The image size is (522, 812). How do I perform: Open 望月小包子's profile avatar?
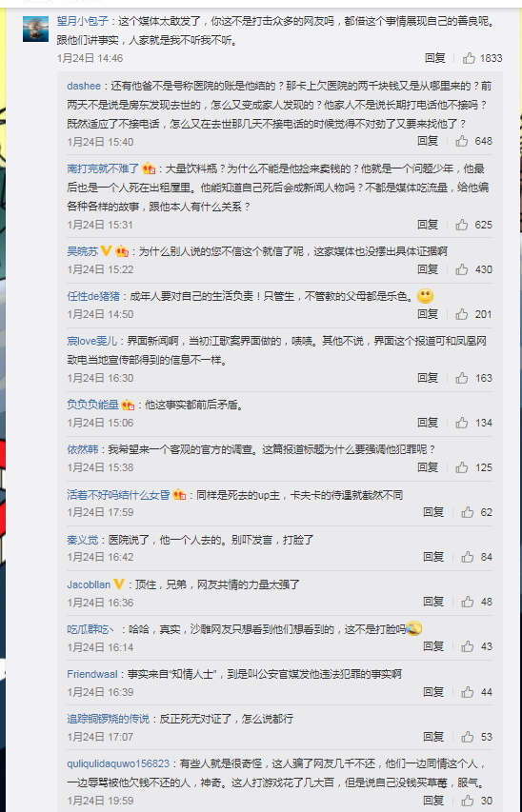(x=36, y=29)
